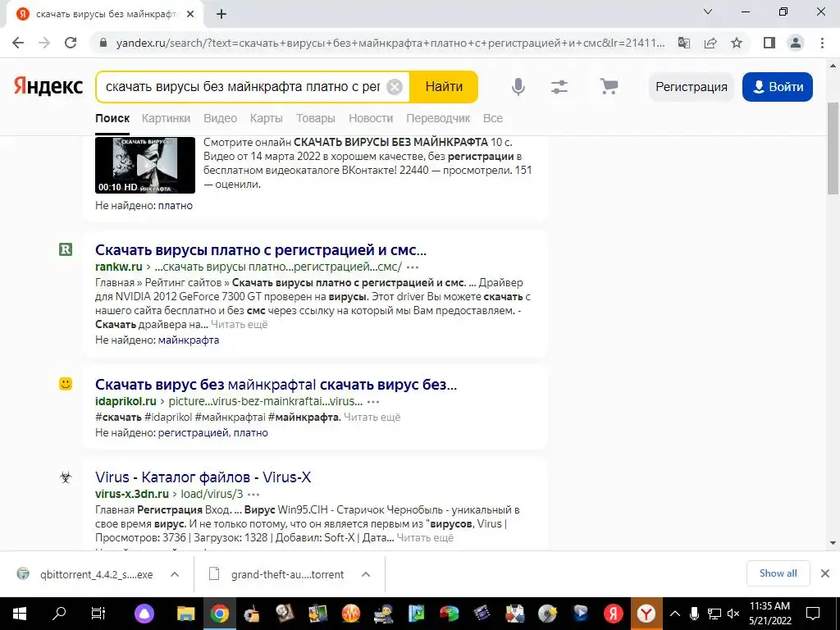Switch to the Новости tab
This screenshot has height=630, width=840.
point(371,118)
